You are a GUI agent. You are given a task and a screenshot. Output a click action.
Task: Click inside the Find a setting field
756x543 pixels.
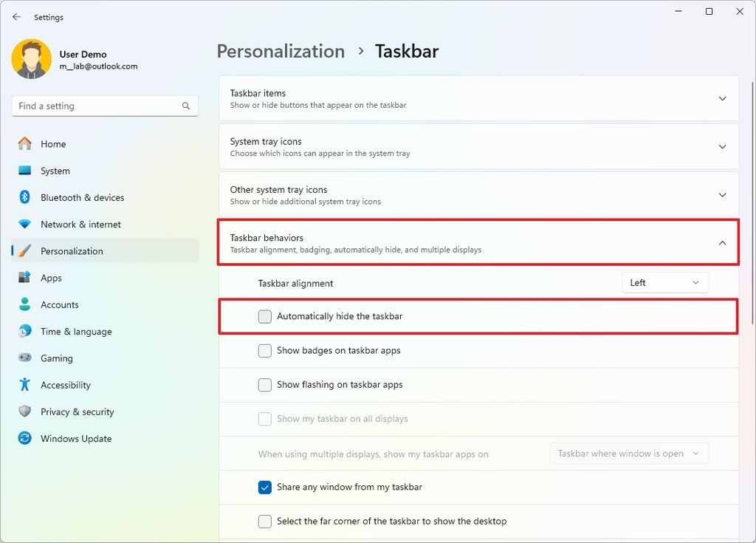[96, 106]
